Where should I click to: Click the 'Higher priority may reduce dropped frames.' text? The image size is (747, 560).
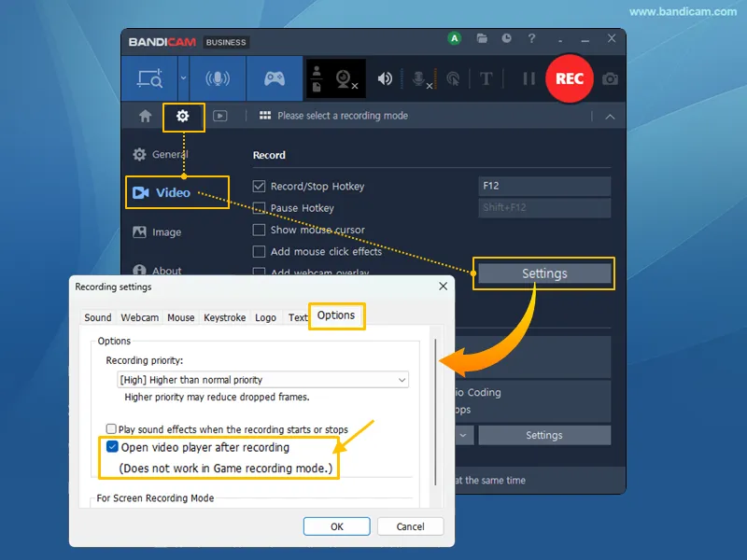tap(217, 398)
